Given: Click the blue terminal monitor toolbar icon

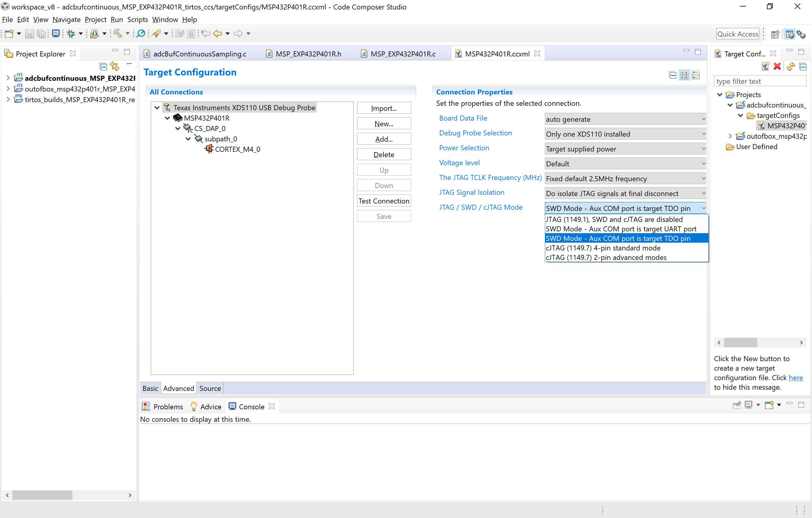Looking at the screenshot, I should point(55,33).
